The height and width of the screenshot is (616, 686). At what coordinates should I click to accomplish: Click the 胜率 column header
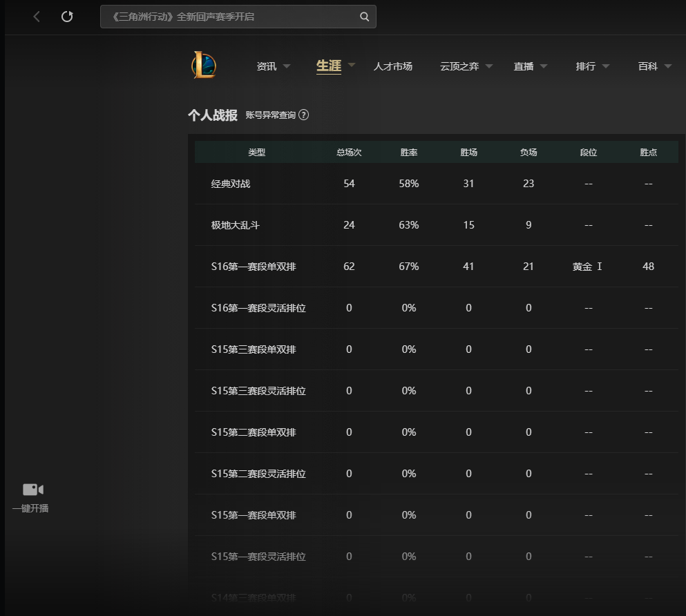pyautogui.click(x=409, y=152)
